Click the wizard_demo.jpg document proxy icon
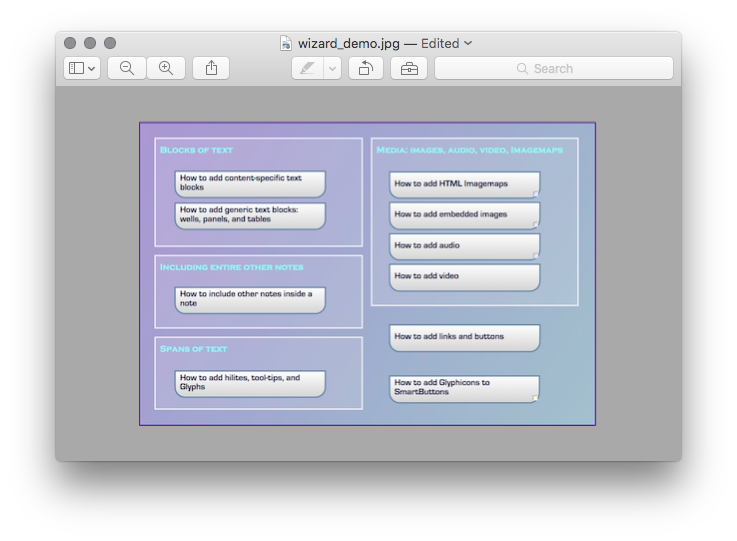The image size is (737, 541). pyautogui.click(x=286, y=43)
